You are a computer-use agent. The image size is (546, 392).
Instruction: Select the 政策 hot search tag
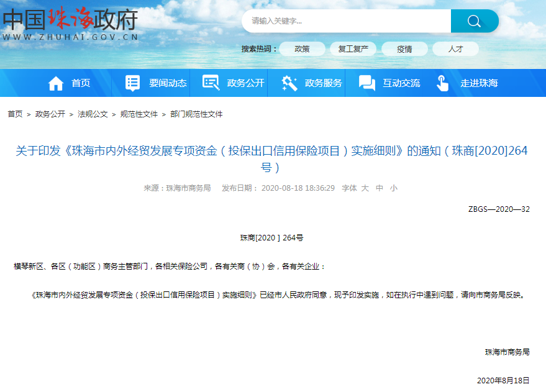pos(302,49)
